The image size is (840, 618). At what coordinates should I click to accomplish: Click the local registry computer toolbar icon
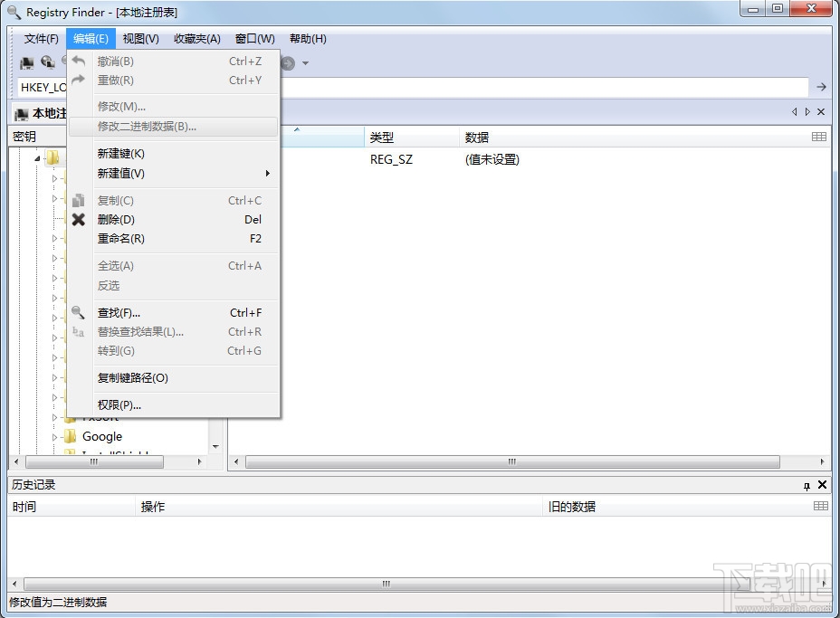tap(27, 62)
